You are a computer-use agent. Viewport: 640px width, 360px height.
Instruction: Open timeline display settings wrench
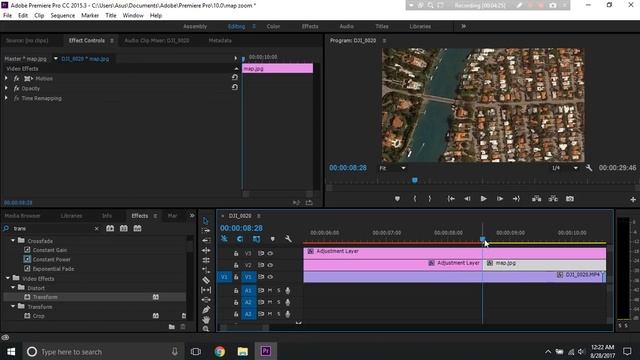[288, 239]
